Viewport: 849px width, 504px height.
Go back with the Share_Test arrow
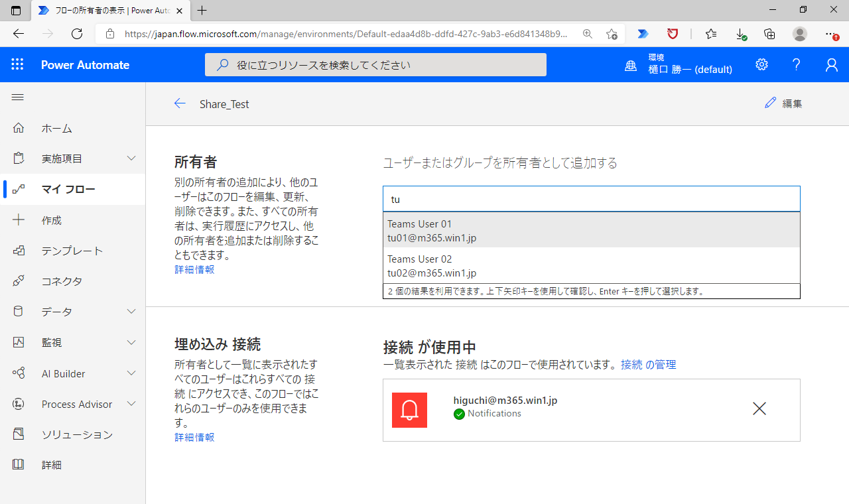tap(180, 103)
